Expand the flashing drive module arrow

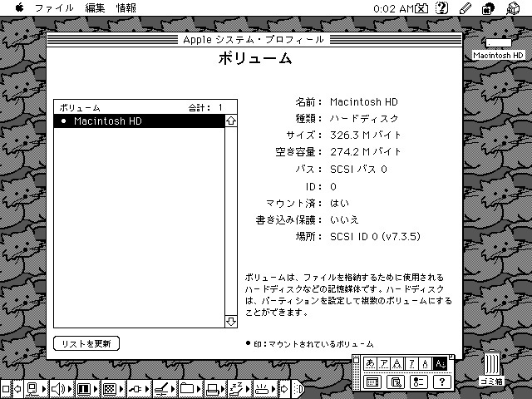pos(273,389)
